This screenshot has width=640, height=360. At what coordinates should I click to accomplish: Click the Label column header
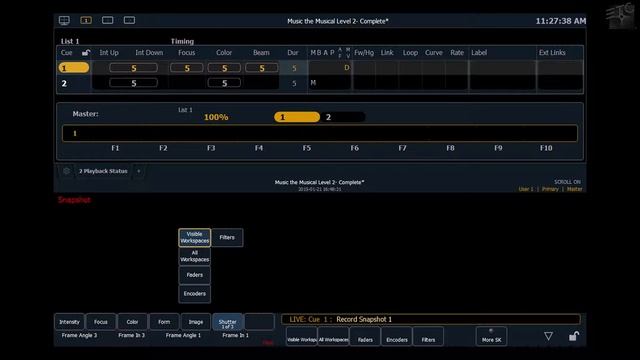479,53
